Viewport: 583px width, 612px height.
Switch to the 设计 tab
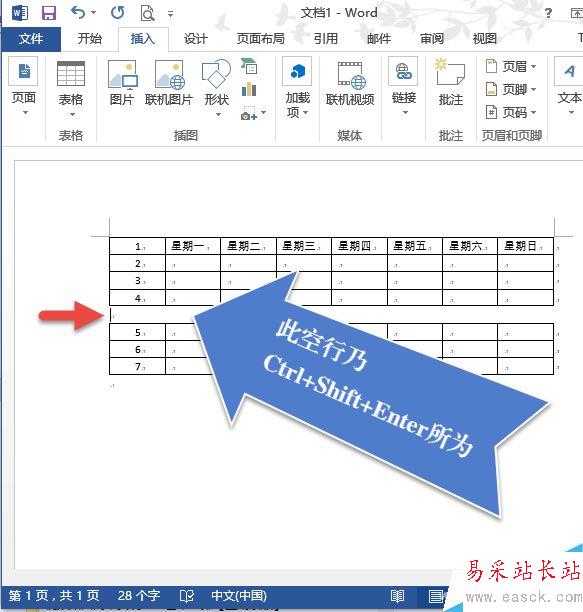(196, 39)
